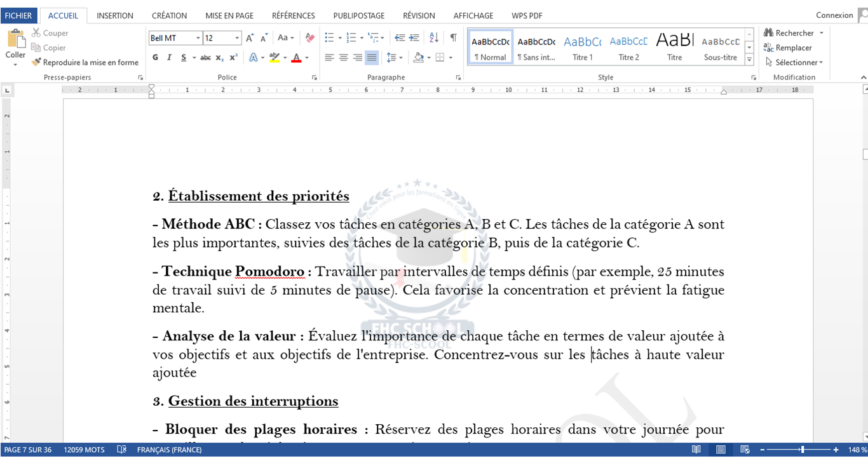868x461 pixels.
Task: Insert numbered list
Action: click(351, 38)
